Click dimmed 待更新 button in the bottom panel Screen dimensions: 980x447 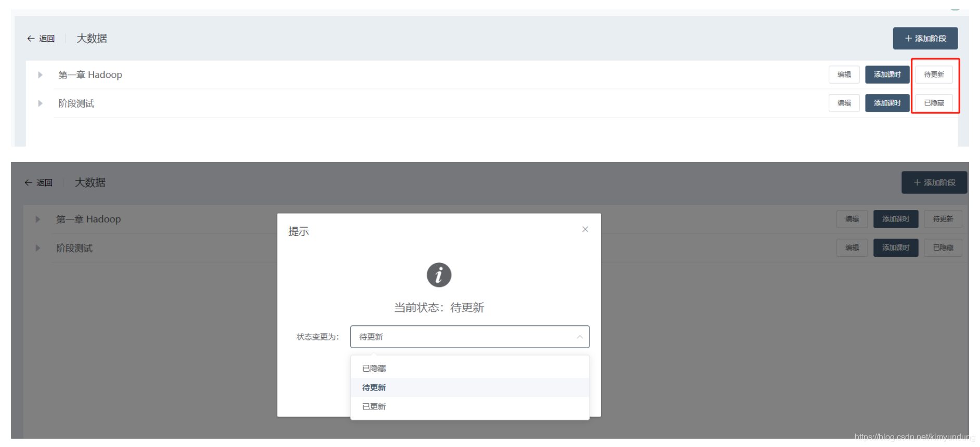tap(943, 219)
